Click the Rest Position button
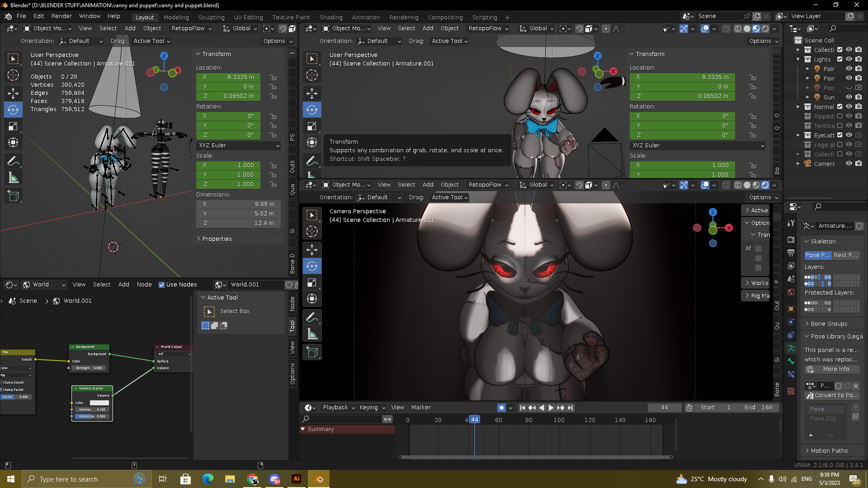Image resolution: width=868 pixels, height=488 pixels. [x=845, y=255]
